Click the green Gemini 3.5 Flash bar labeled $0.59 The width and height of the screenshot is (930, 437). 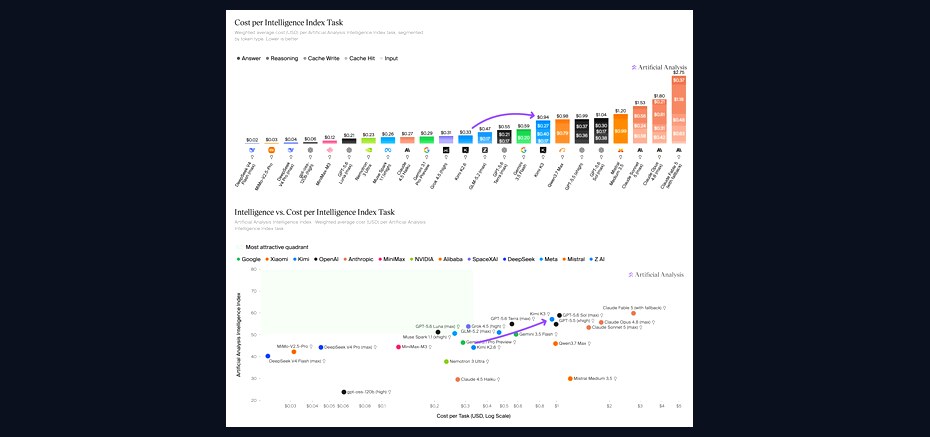coord(524,136)
